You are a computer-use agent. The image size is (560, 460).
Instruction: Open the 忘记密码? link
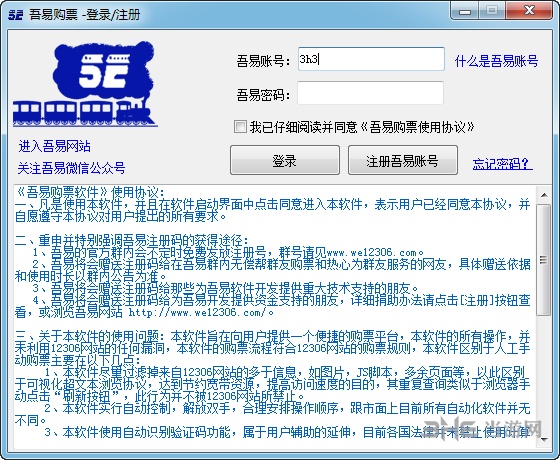tap(502, 164)
